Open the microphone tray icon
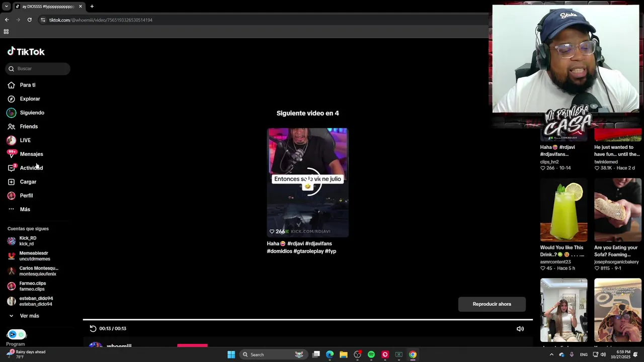Screen dimensions: 644x362 [x=572, y=354]
